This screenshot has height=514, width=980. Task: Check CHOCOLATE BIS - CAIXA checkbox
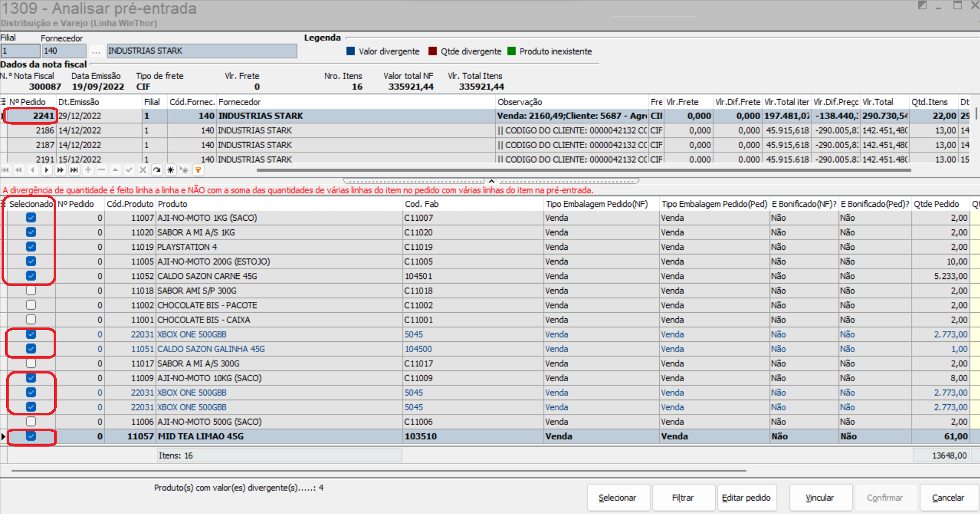click(31, 319)
